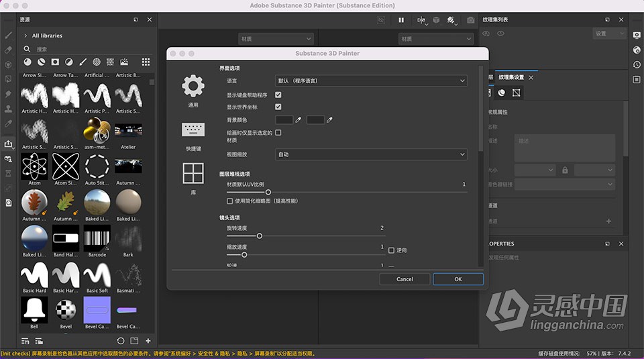The height and width of the screenshot is (359, 644).
Task: Select the eraser tool in left toolbar
Action: click(8, 50)
